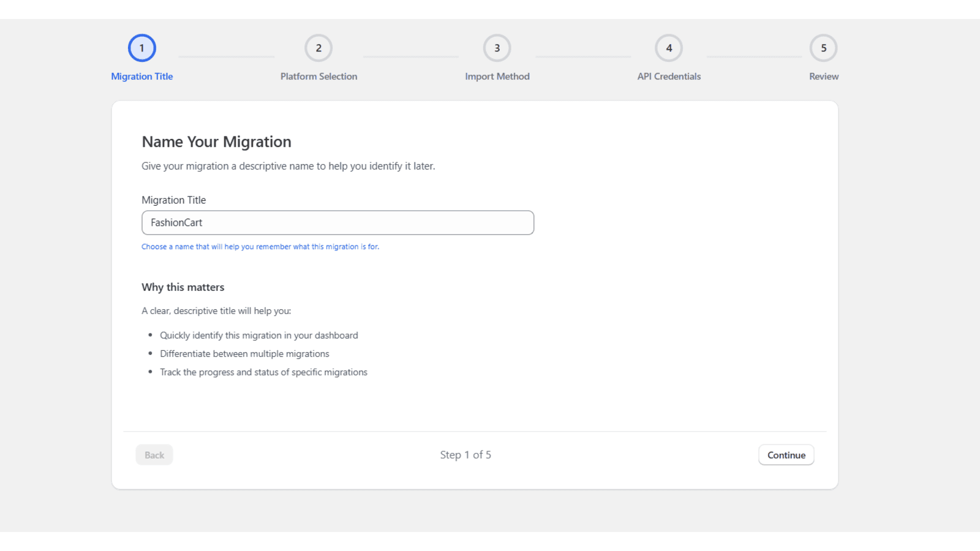980x551 pixels.
Task: Open the Migration Title step label
Action: click(141, 77)
